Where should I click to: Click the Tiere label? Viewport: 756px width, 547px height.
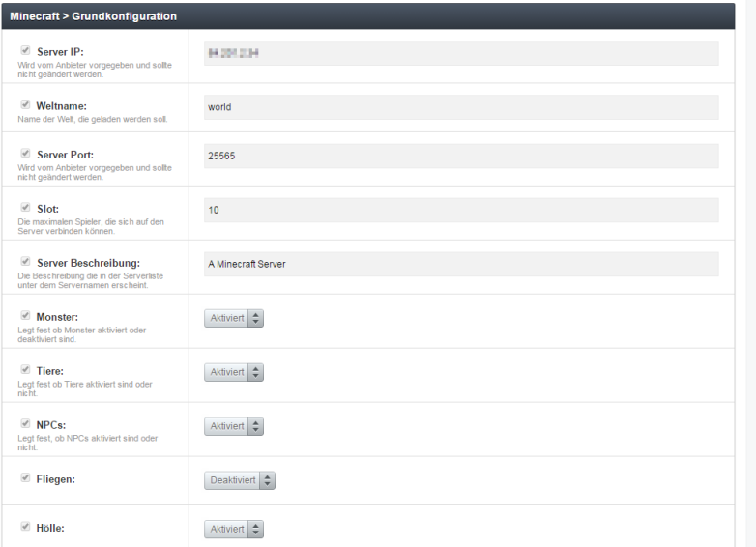pos(49,371)
